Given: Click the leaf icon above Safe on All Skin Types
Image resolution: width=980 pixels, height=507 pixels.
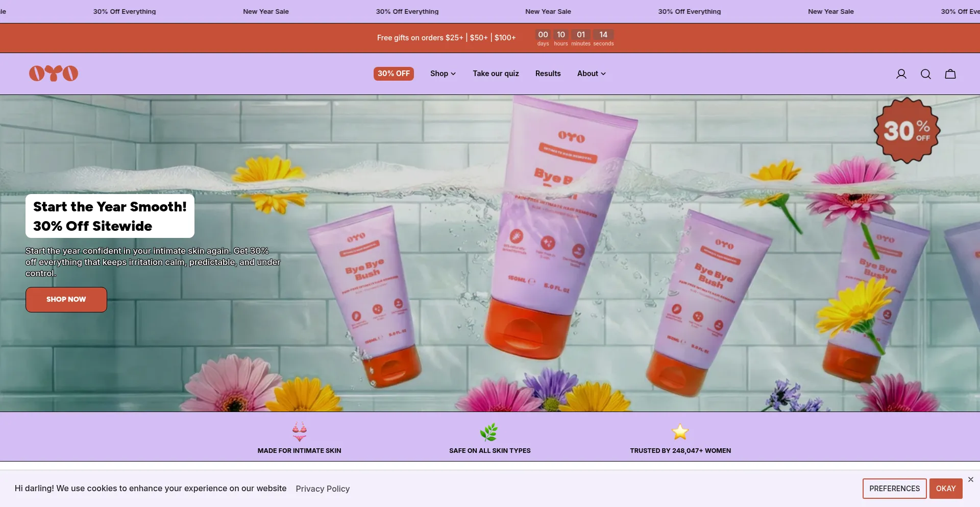Looking at the screenshot, I should [489, 432].
